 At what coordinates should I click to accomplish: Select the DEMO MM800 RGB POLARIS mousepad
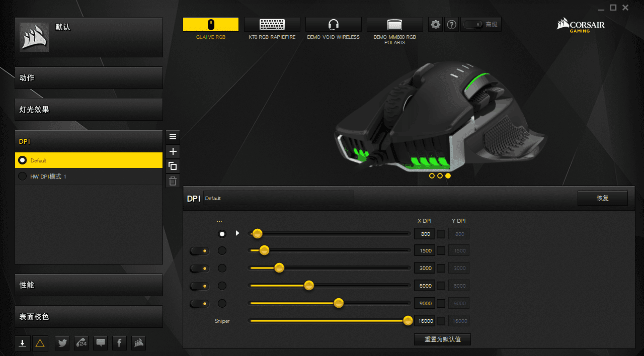coord(394,24)
